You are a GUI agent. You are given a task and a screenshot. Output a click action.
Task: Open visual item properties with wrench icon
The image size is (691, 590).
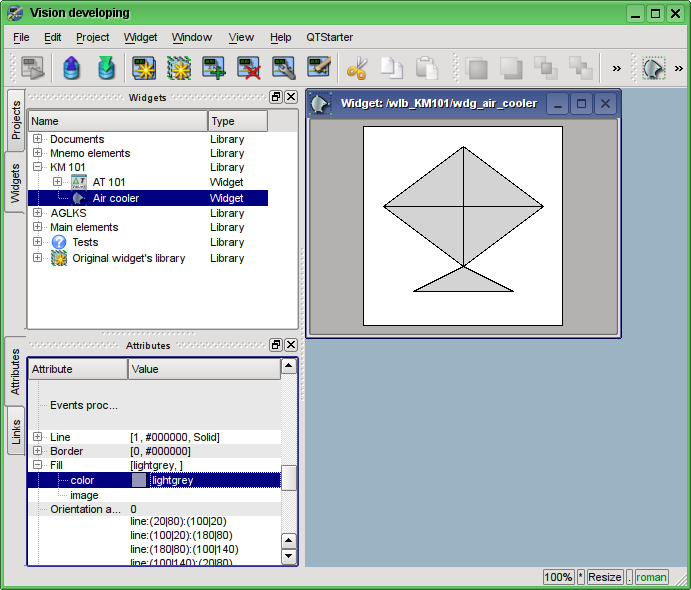tap(283, 69)
